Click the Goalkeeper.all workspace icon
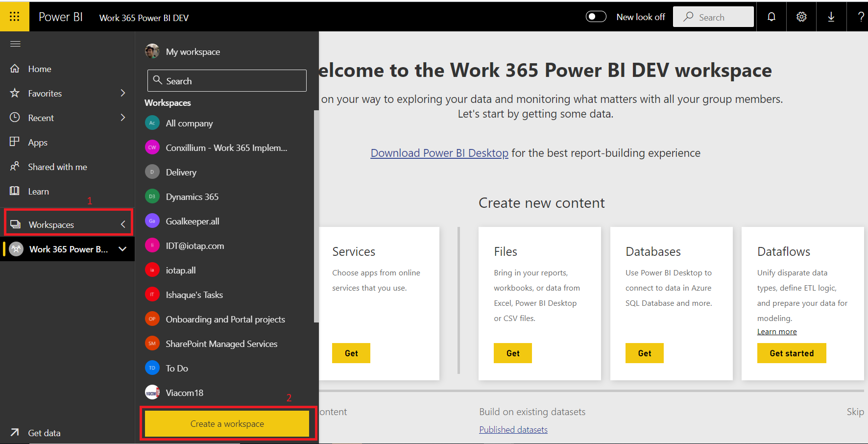868x444 pixels. click(152, 221)
